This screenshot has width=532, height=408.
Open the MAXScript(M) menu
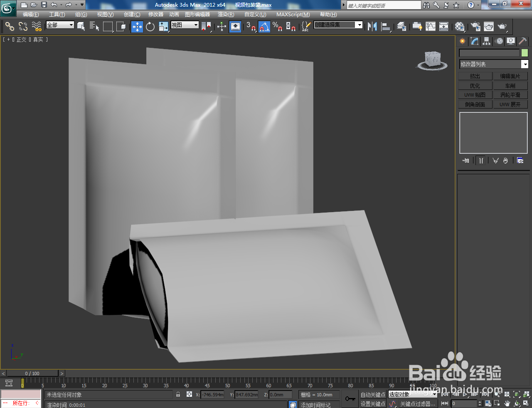click(293, 15)
